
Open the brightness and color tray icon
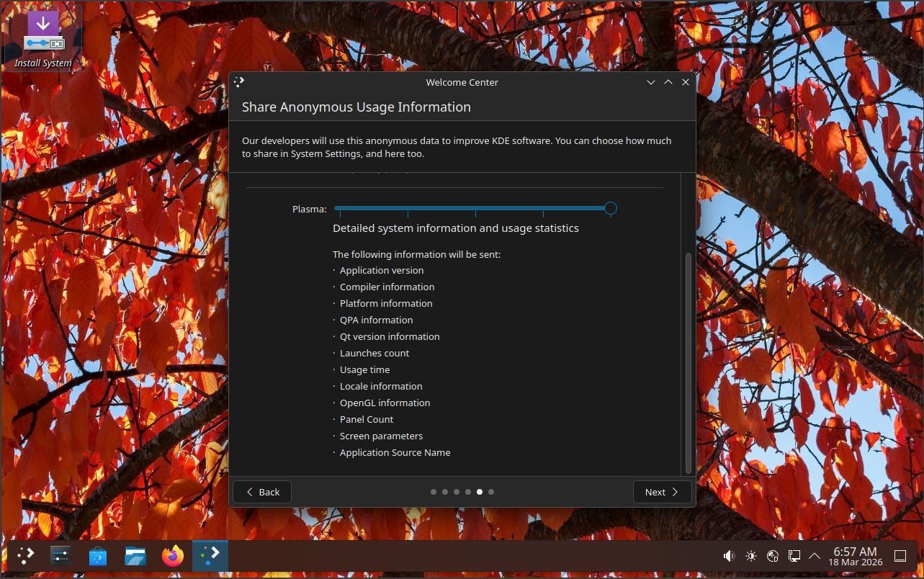(751, 556)
